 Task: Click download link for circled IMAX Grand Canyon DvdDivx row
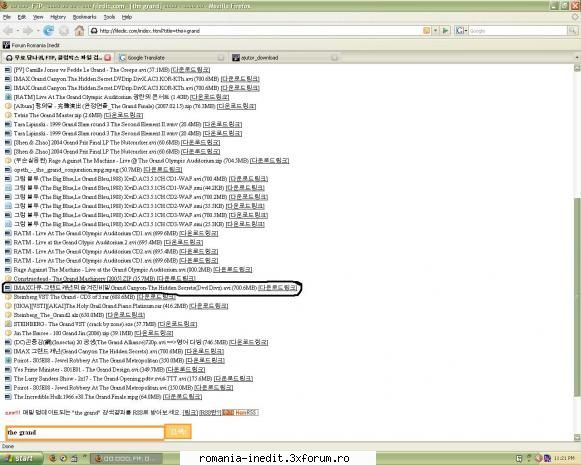(x=278, y=288)
